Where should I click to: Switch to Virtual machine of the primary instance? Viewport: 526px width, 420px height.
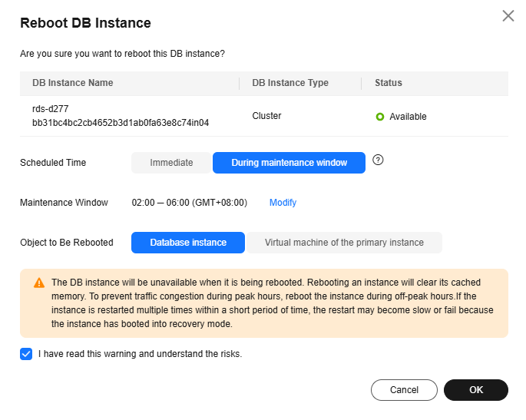click(344, 243)
